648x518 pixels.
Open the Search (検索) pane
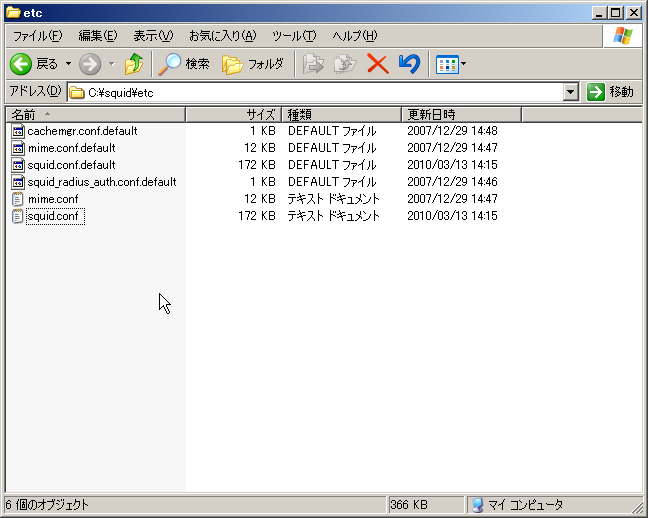coord(184,64)
